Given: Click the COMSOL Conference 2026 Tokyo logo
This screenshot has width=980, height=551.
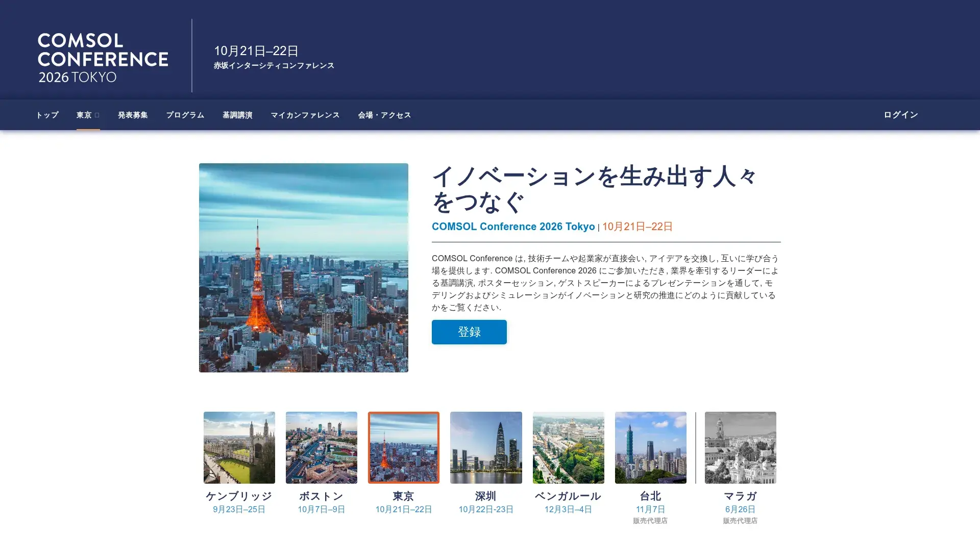Looking at the screenshot, I should [103, 58].
